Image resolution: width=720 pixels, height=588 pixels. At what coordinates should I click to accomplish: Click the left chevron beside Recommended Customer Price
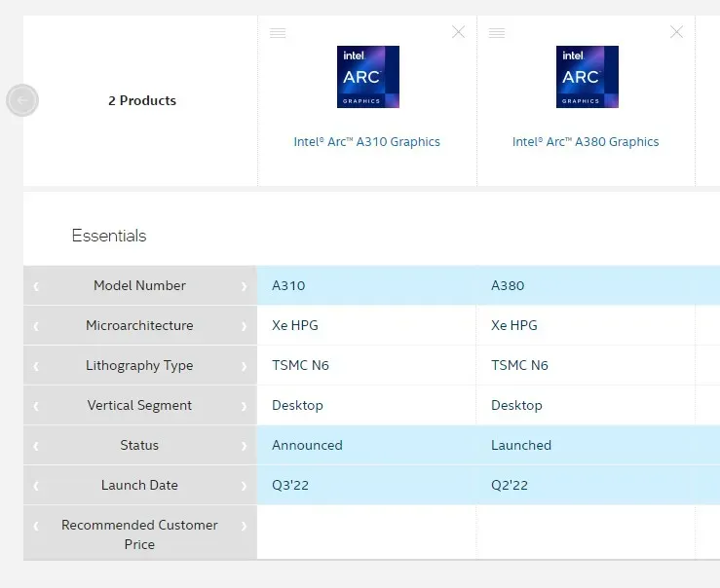point(36,526)
